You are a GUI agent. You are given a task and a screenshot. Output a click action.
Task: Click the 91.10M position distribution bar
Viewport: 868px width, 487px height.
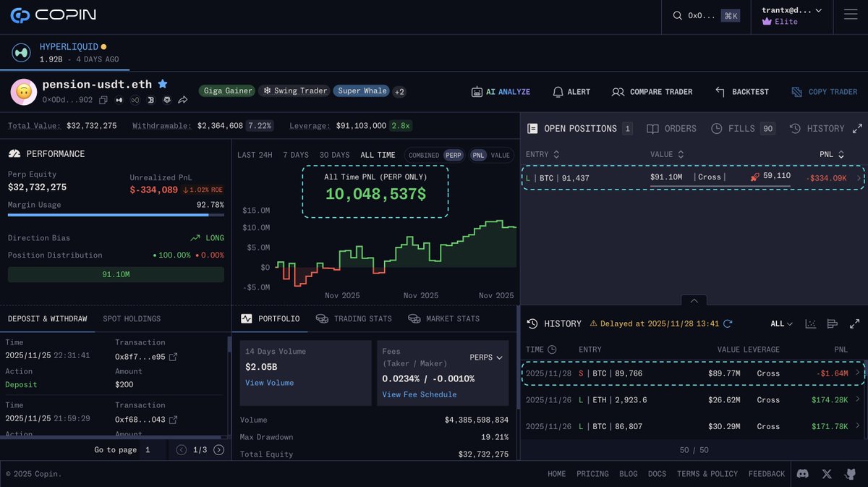(x=116, y=274)
